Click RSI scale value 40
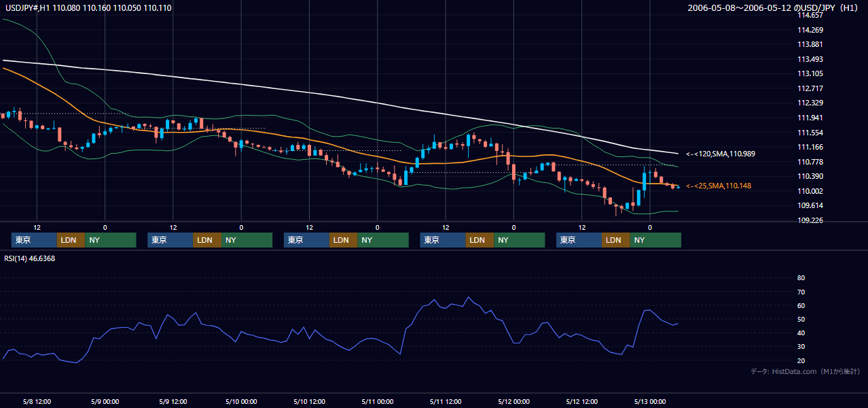868x408 pixels. (801, 333)
